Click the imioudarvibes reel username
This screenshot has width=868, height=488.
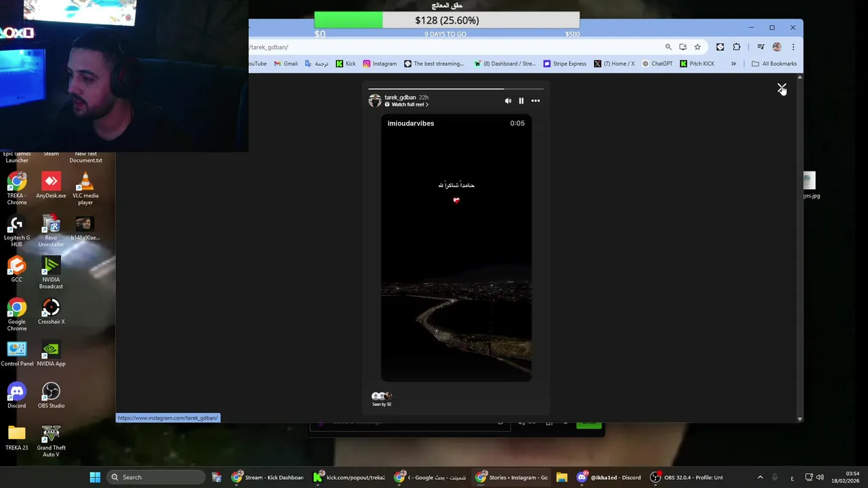click(x=410, y=123)
